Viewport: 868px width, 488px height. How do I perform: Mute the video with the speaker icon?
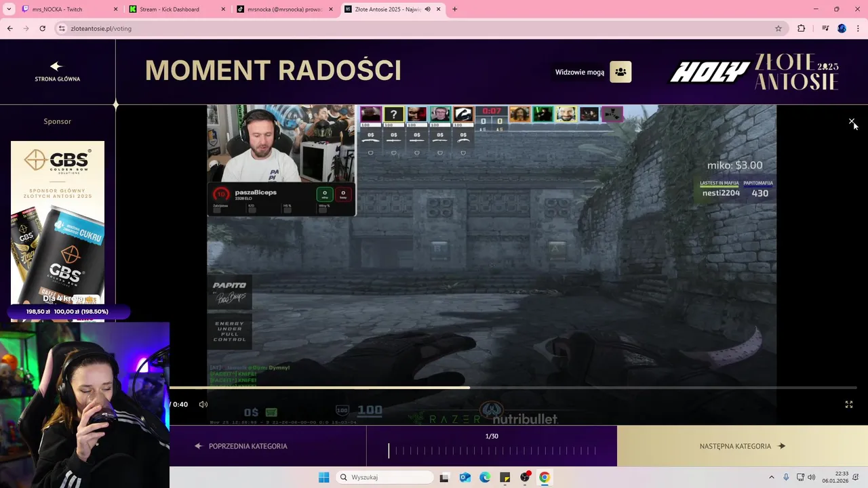coord(203,404)
